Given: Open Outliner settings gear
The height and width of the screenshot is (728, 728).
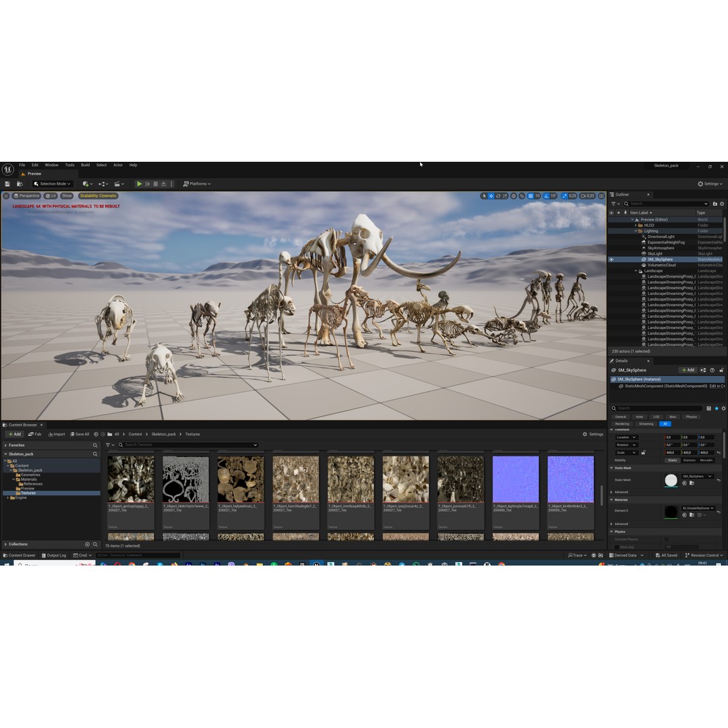Looking at the screenshot, I should tap(722, 204).
